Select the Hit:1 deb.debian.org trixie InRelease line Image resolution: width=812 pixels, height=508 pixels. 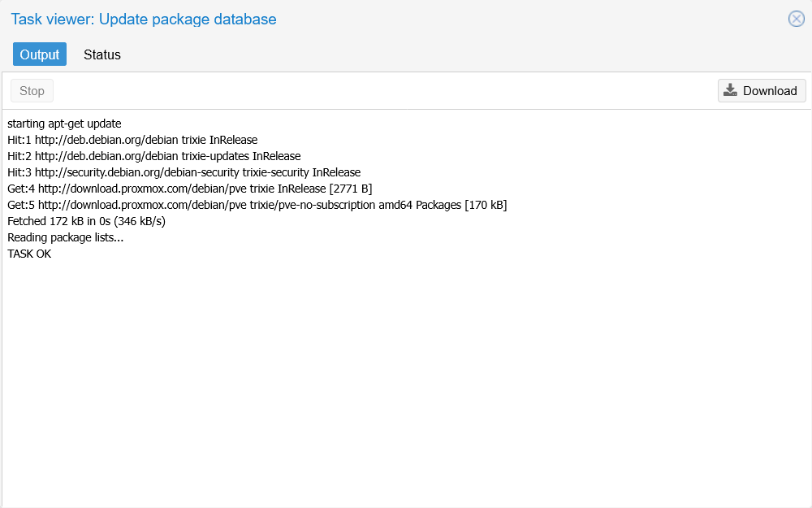132,140
